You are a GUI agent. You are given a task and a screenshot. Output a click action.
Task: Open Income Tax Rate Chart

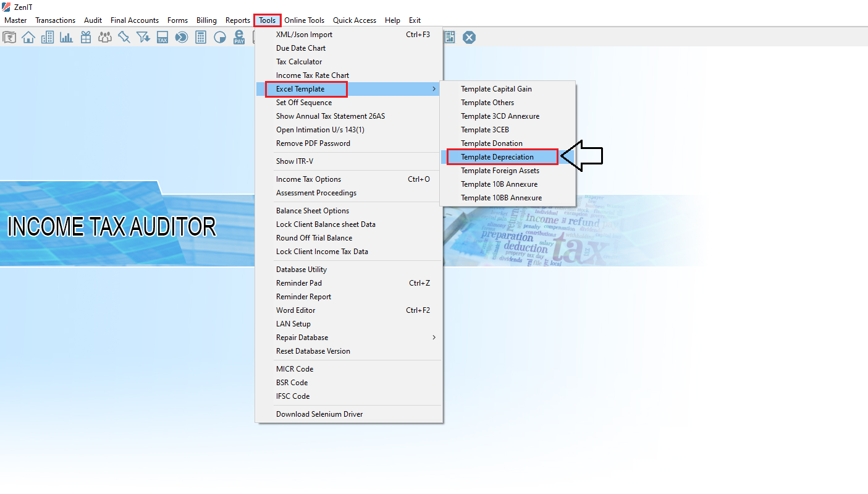(x=349, y=75)
